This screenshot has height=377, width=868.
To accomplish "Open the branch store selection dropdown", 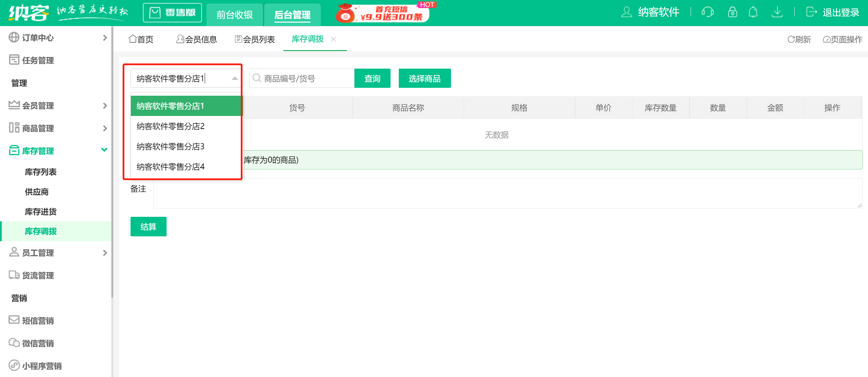I will tap(234, 78).
